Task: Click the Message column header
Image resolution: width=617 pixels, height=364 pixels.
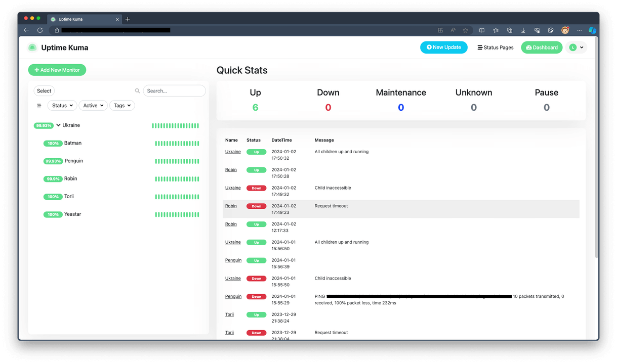Action: [x=324, y=140]
